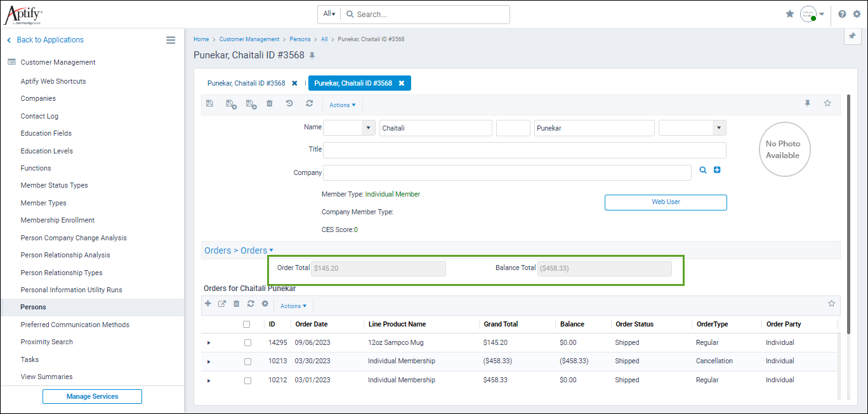Image resolution: width=868 pixels, height=414 pixels.
Task: Open the search scope All dropdown
Action: [329, 14]
